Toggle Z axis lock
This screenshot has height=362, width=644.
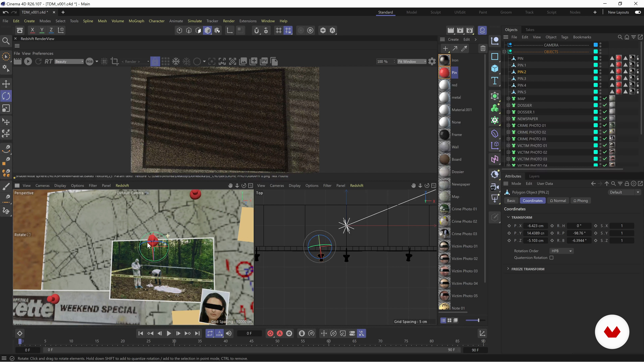[51, 30]
